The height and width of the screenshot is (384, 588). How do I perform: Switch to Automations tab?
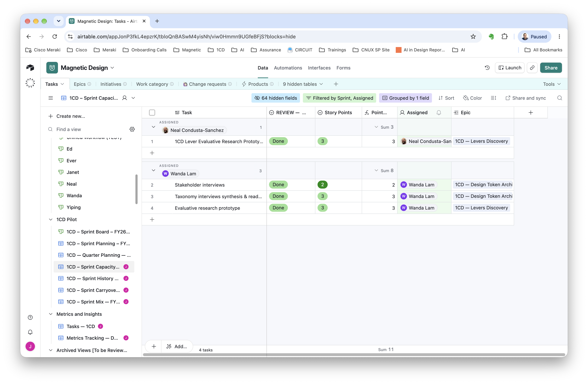(x=288, y=68)
